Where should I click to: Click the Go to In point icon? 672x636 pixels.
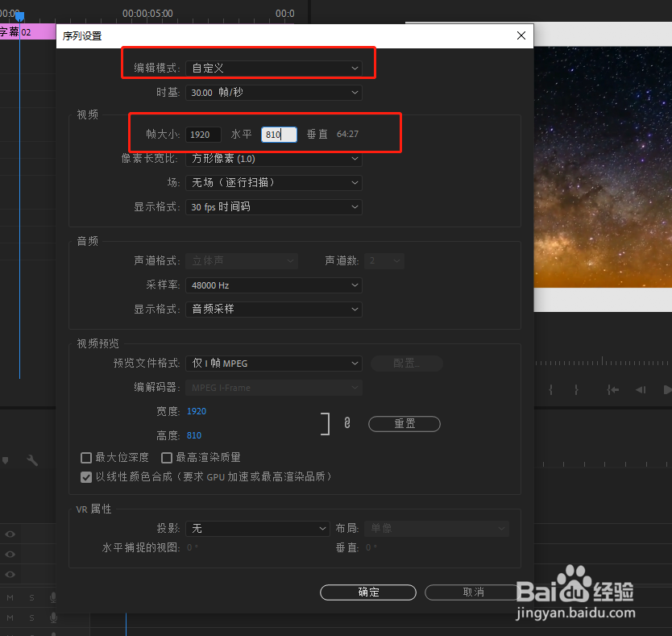coord(613,389)
